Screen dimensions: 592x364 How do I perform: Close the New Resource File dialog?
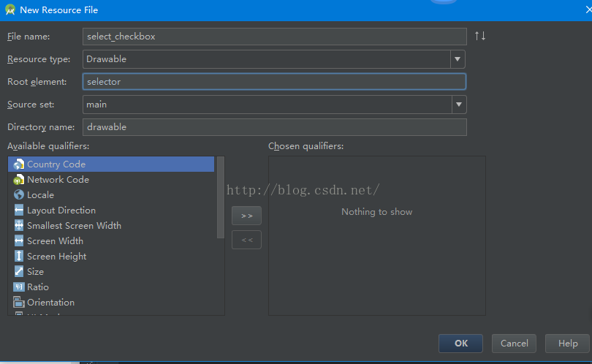(588, 10)
